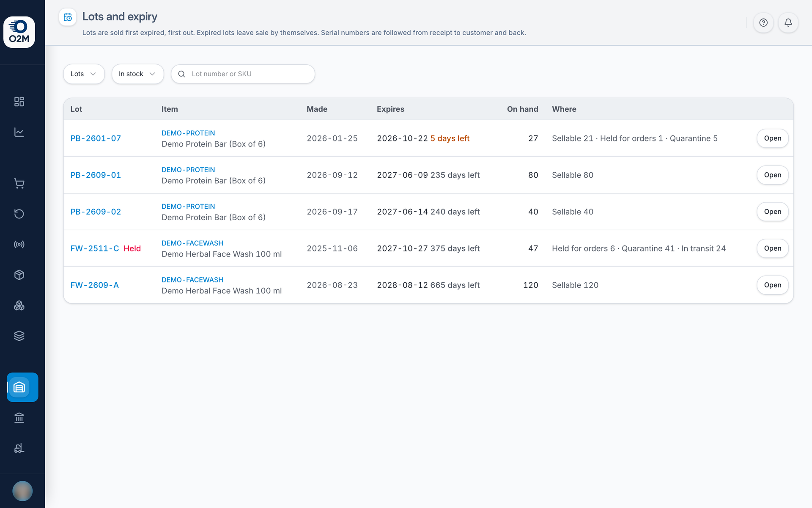Open lot PB-2609-01 link
The image size is (812, 508).
click(96, 175)
